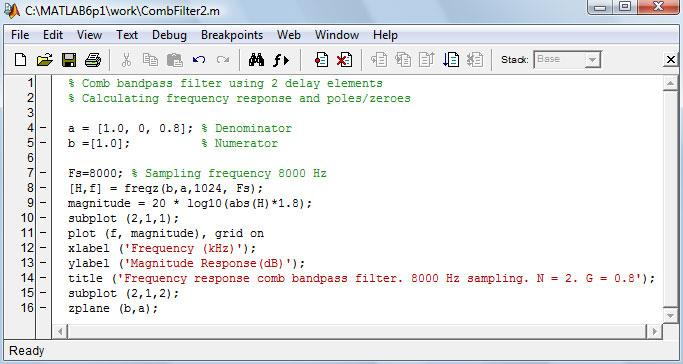Paste clipboard with the Paste icon
Screen dimensions: 683x364
pos(175,60)
